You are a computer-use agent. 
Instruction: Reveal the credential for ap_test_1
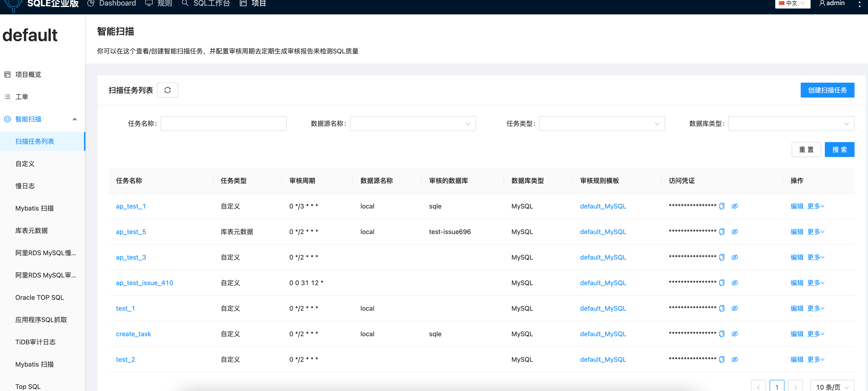click(735, 206)
